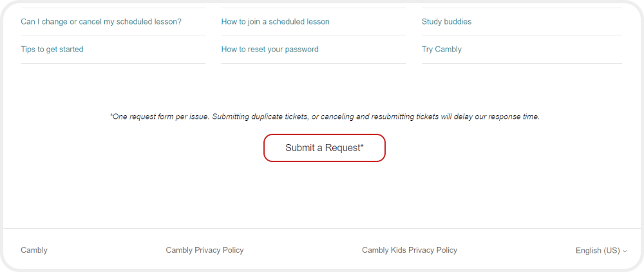
Task: Open the 'How to join a scheduled lesson' article
Action: 275,22
